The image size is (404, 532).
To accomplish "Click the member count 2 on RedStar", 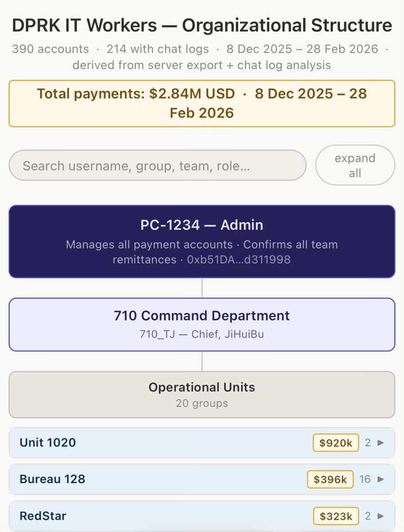I will (368, 516).
